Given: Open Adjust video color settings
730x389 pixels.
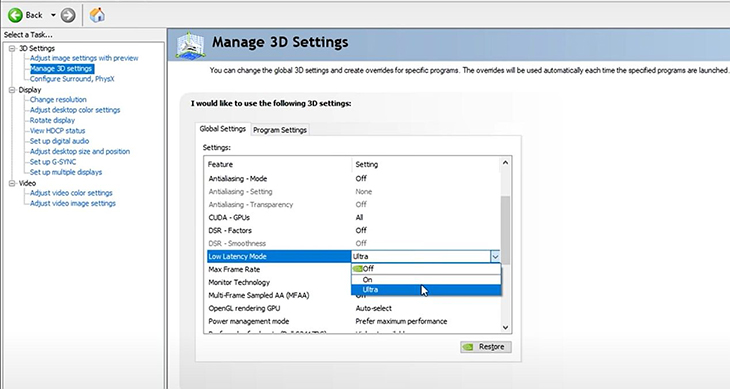Looking at the screenshot, I should click(x=71, y=193).
